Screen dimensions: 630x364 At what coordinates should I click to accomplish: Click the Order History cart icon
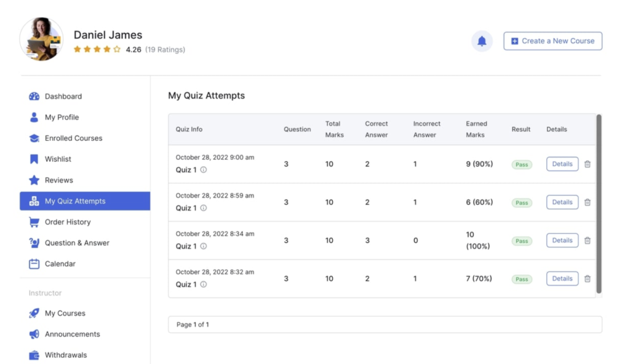34,222
